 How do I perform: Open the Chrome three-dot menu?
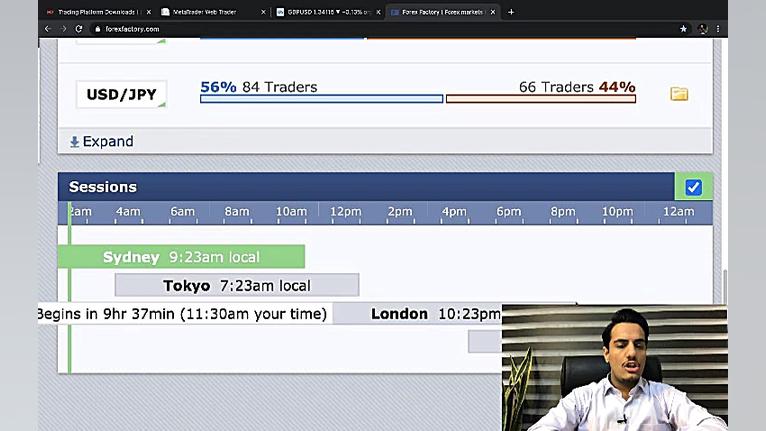pyautogui.click(x=718, y=29)
